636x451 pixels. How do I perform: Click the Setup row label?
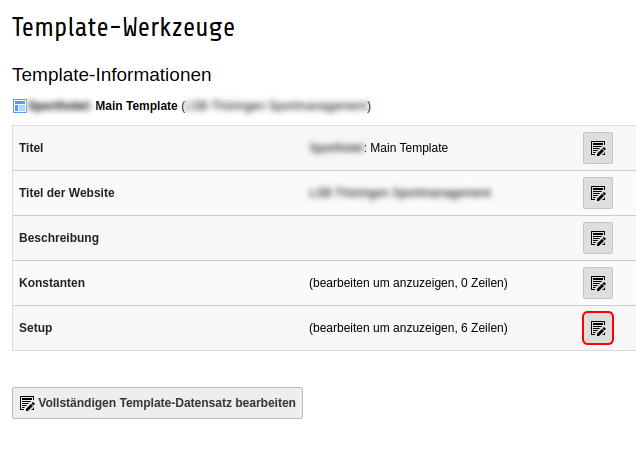coord(36,328)
